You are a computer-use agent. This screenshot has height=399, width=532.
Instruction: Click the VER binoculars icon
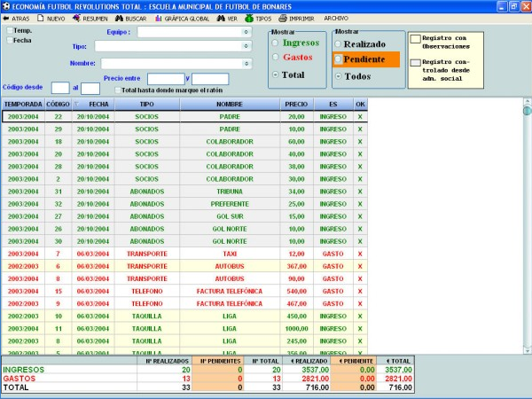click(221, 19)
